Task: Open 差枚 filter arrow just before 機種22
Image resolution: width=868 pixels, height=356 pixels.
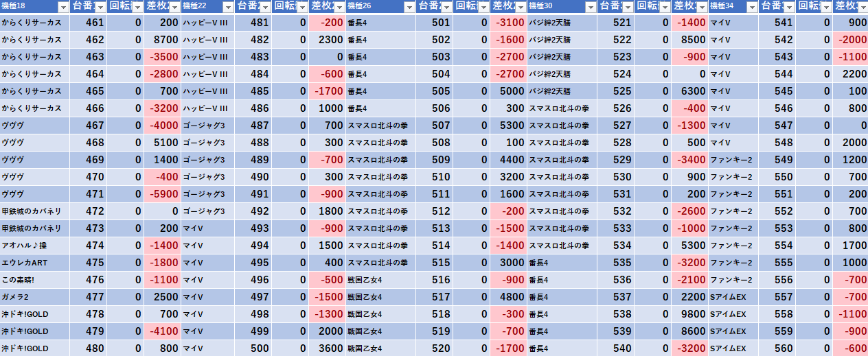Action: 175,7
